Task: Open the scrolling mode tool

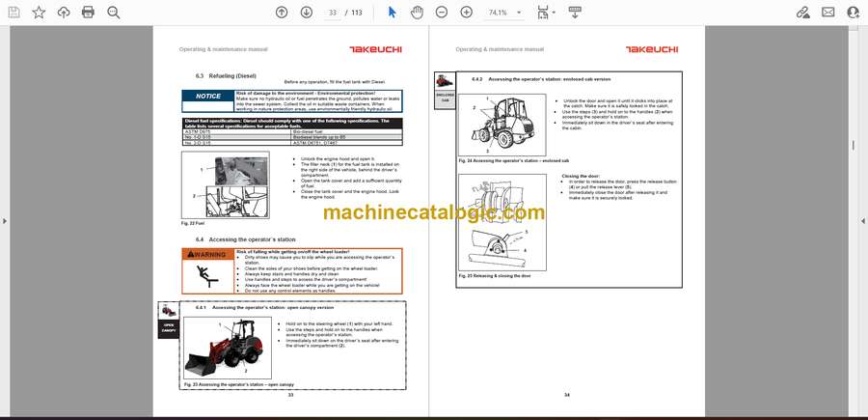Action: click(x=575, y=13)
